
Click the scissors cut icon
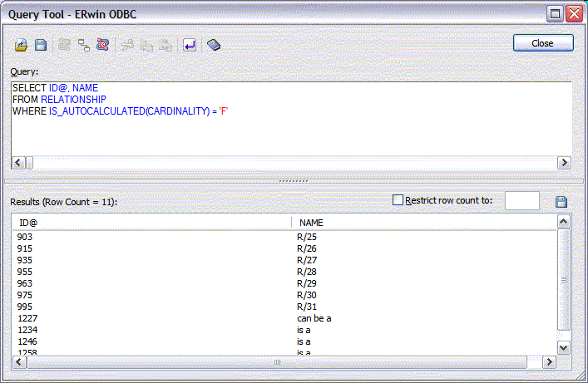127,45
